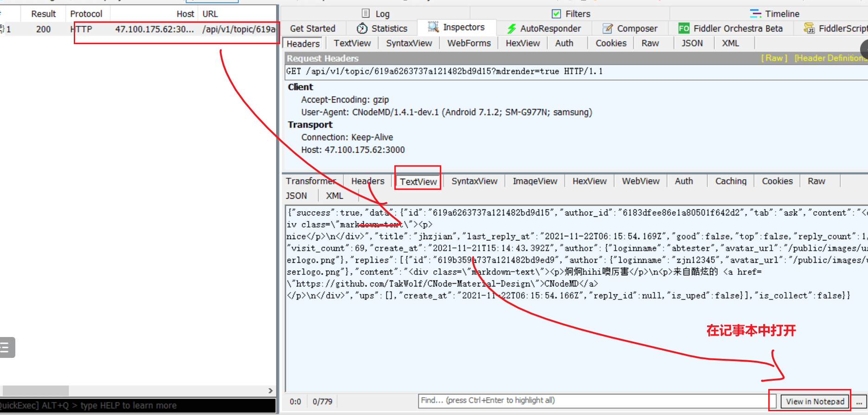Screen dimensions: 868x415
Task: Select the User-Agent header row
Action: tap(446, 112)
